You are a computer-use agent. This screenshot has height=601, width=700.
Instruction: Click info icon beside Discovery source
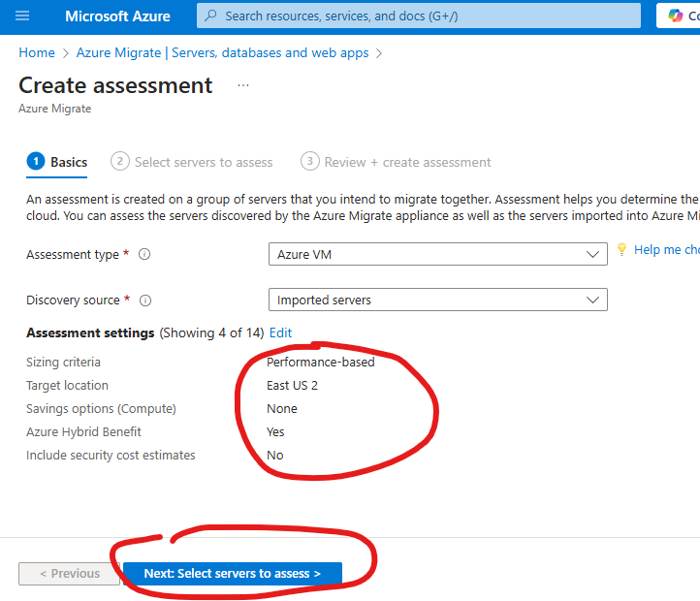click(145, 300)
